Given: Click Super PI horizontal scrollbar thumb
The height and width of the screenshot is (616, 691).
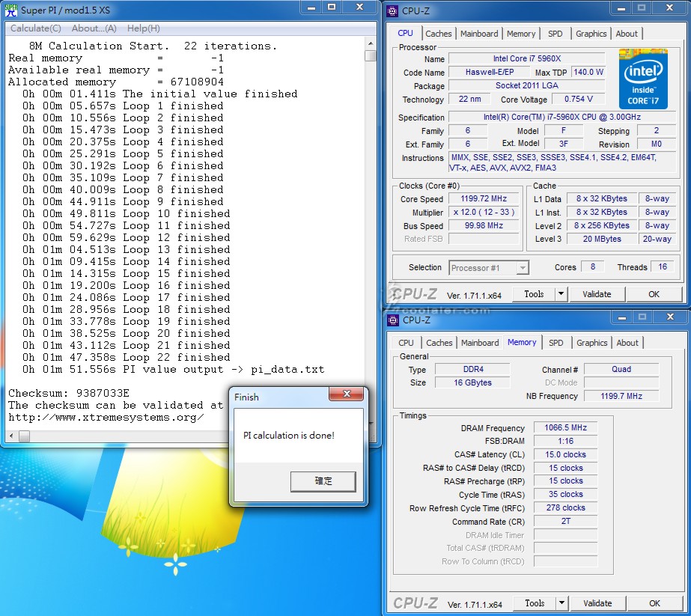Looking at the screenshot, I should coord(24,436).
